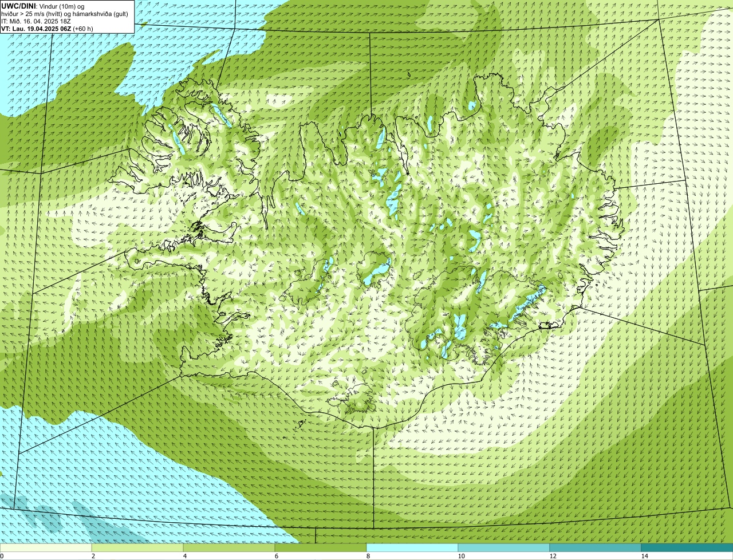Image resolution: width=733 pixels, height=560 pixels.
Task: Click the "IT: Mið. 16. 04. 2025 18Z" line
Action: click(36, 21)
